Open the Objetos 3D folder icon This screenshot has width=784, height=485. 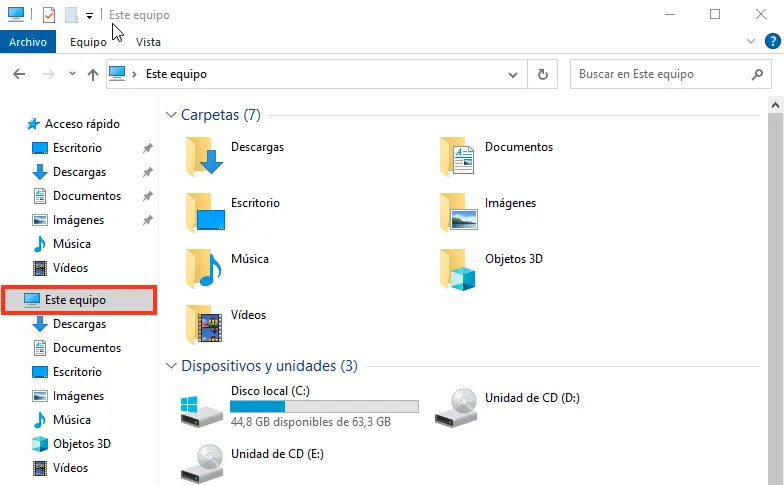[458, 270]
